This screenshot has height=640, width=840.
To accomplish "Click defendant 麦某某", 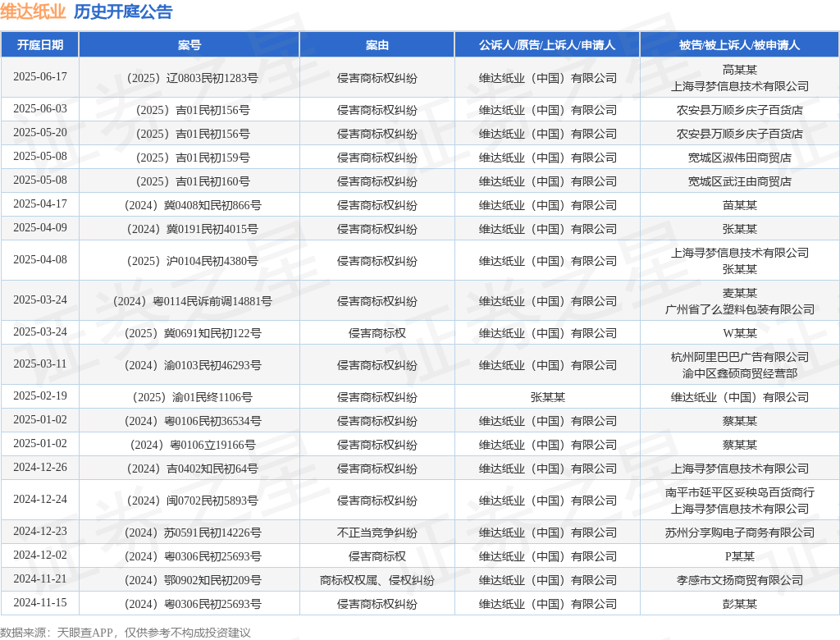I will (740, 293).
